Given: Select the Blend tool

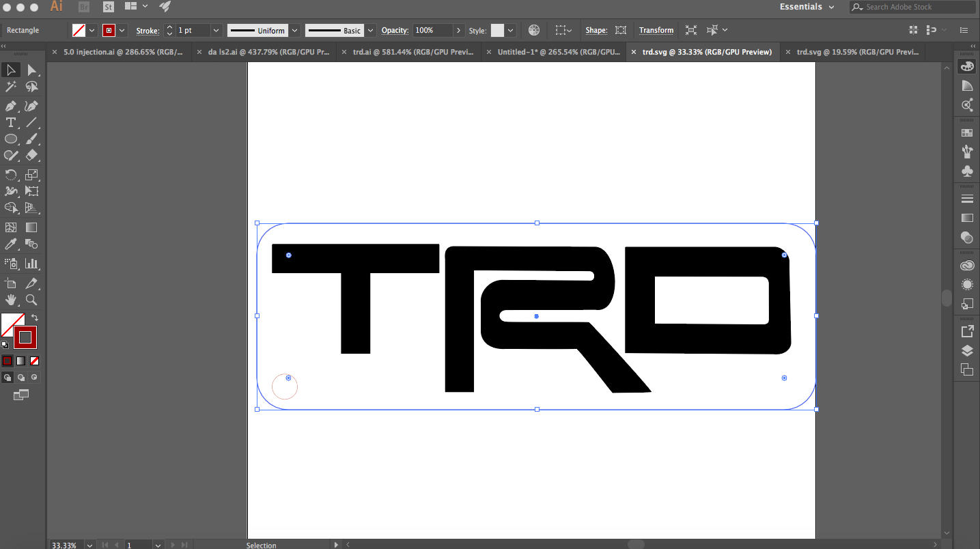Looking at the screenshot, I should (31, 244).
